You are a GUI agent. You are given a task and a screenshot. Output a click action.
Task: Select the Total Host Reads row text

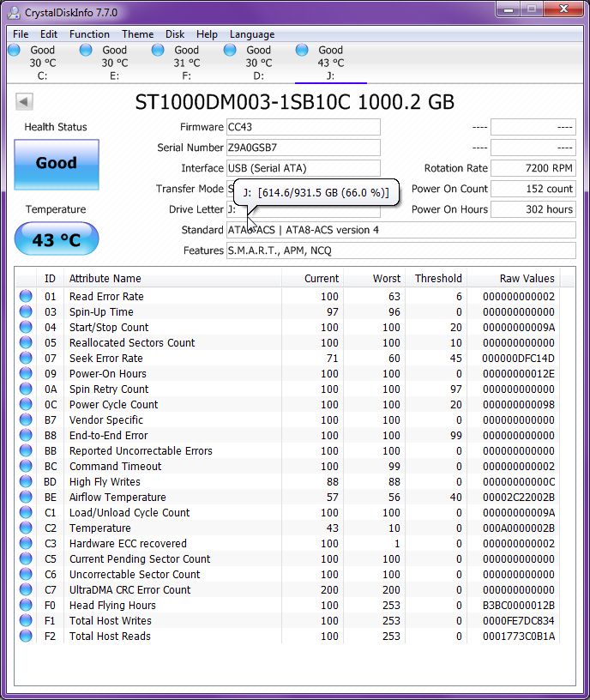click(110, 636)
